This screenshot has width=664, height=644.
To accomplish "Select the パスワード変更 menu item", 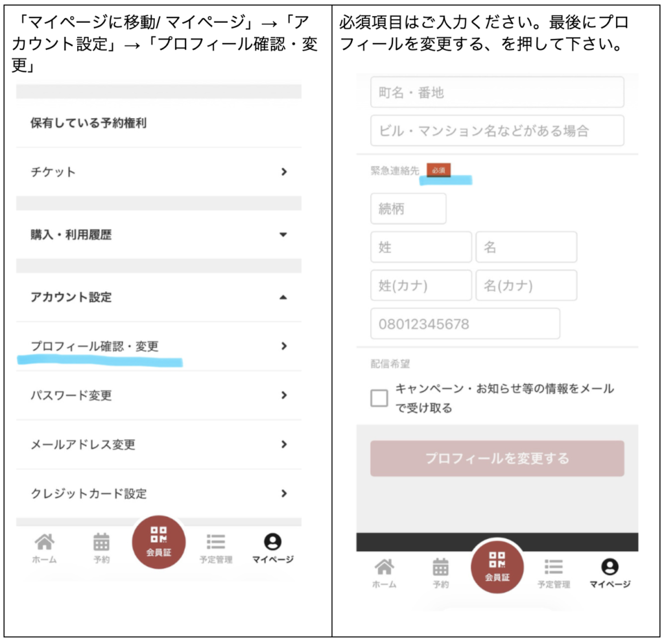I will (158, 396).
